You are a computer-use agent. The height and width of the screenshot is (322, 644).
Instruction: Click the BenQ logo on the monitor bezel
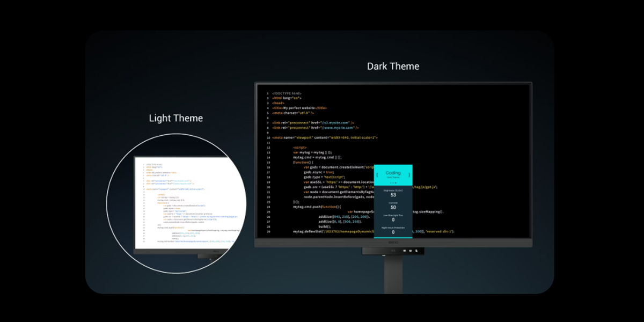point(393,243)
